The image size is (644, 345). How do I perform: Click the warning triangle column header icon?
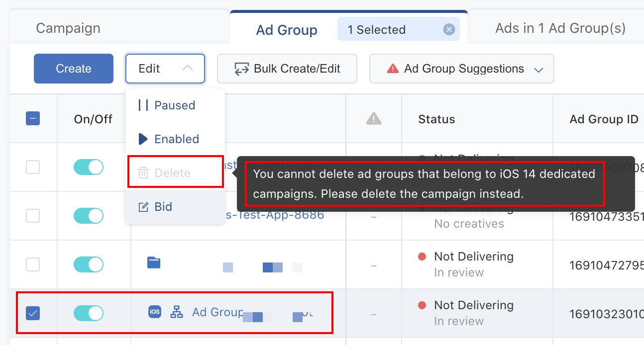(x=374, y=119)
